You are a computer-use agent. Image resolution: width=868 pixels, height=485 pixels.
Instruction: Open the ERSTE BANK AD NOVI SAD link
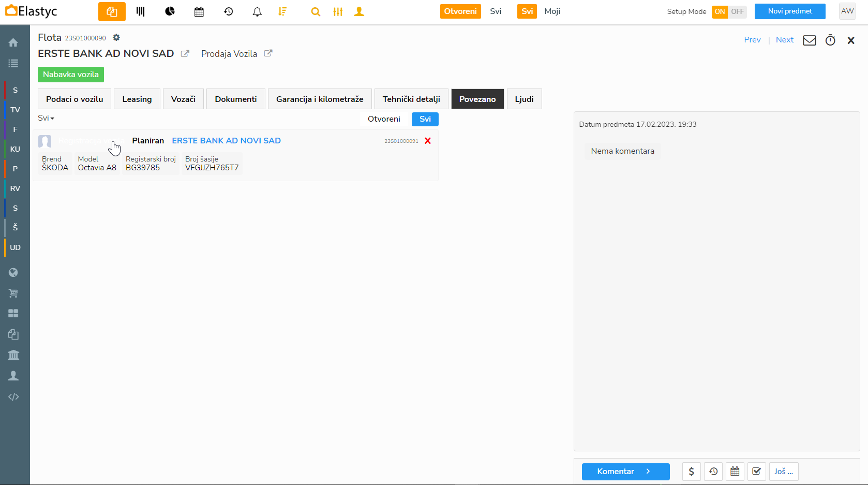[226, 141]
